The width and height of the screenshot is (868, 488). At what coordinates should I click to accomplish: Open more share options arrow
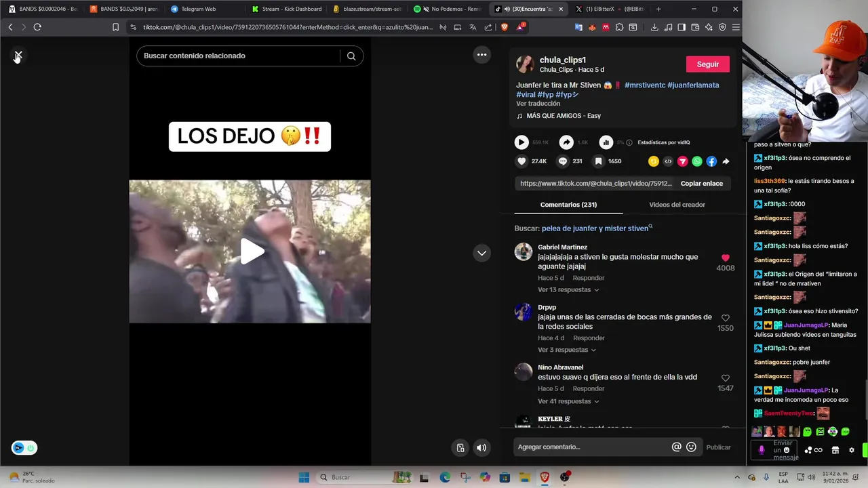click(x=726, y=161)
